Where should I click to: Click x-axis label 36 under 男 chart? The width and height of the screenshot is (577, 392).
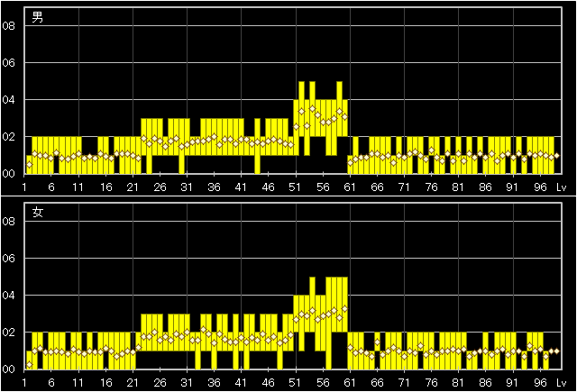214,187
